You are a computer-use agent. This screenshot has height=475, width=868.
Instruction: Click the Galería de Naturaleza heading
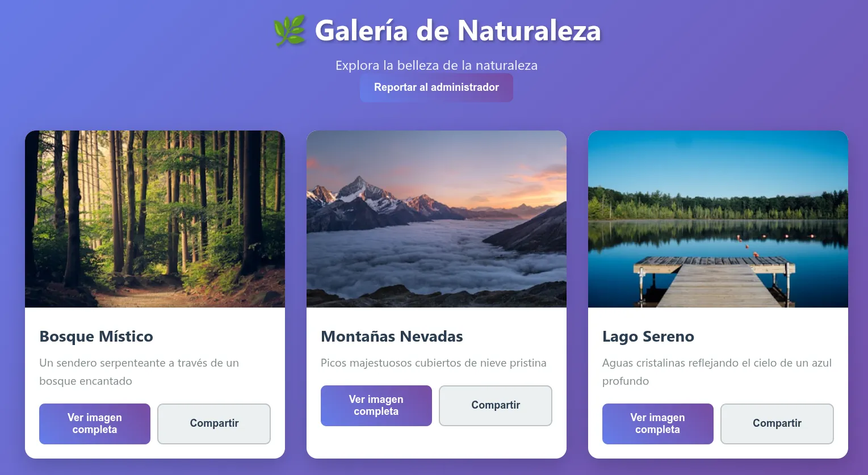click(437, 31)
